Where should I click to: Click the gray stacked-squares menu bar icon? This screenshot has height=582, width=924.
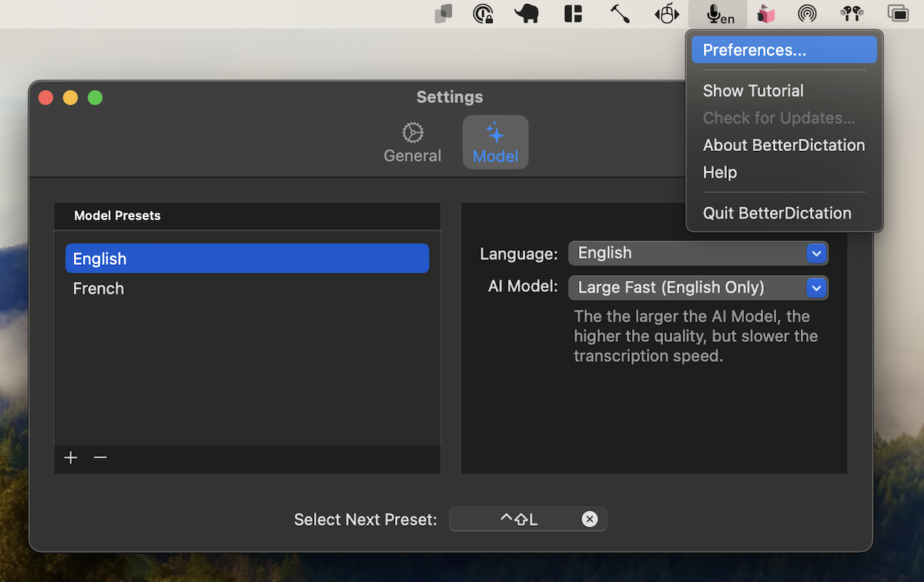point(443,14)
